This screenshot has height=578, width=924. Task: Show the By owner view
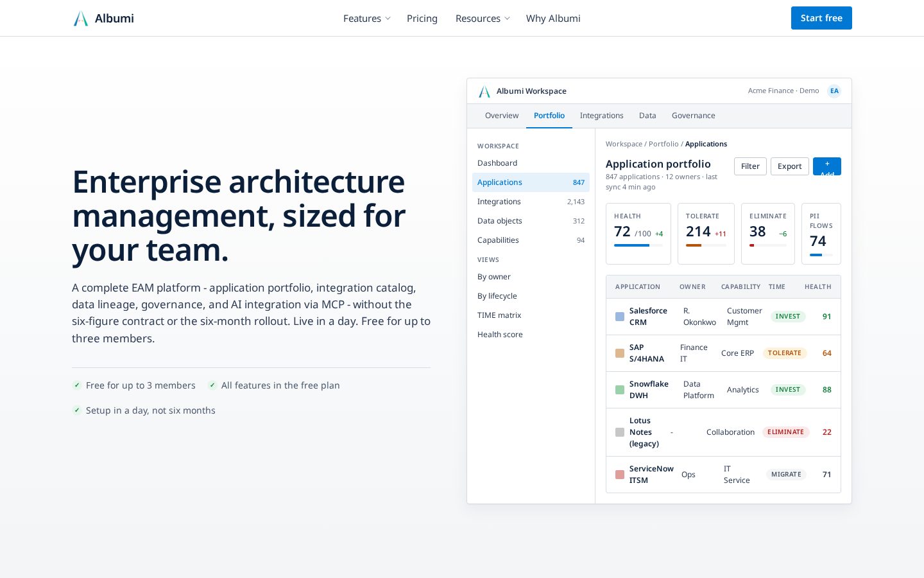tap(531, 277)
